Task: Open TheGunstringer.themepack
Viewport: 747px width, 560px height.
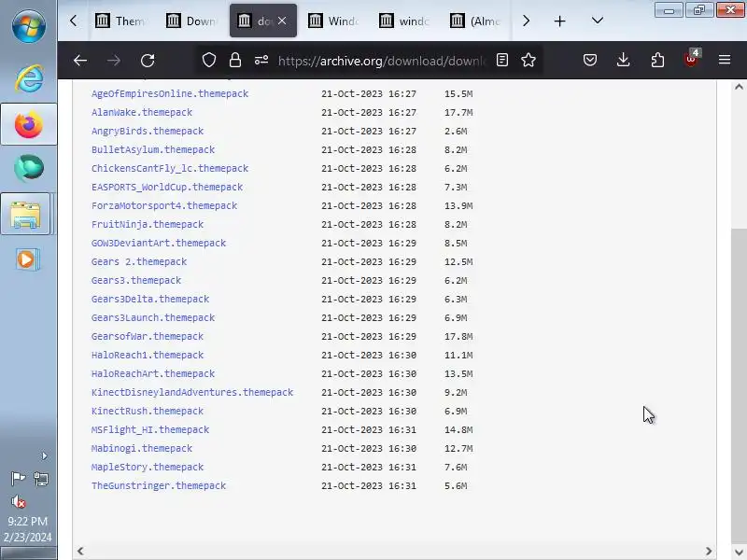Action: pyautogui.click(x=158, y=485)
